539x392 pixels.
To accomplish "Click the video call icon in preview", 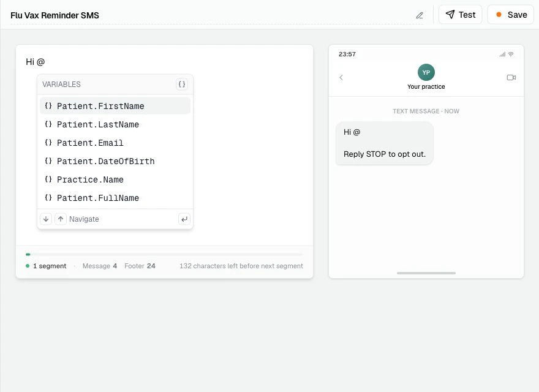I will tap(511, 77).
